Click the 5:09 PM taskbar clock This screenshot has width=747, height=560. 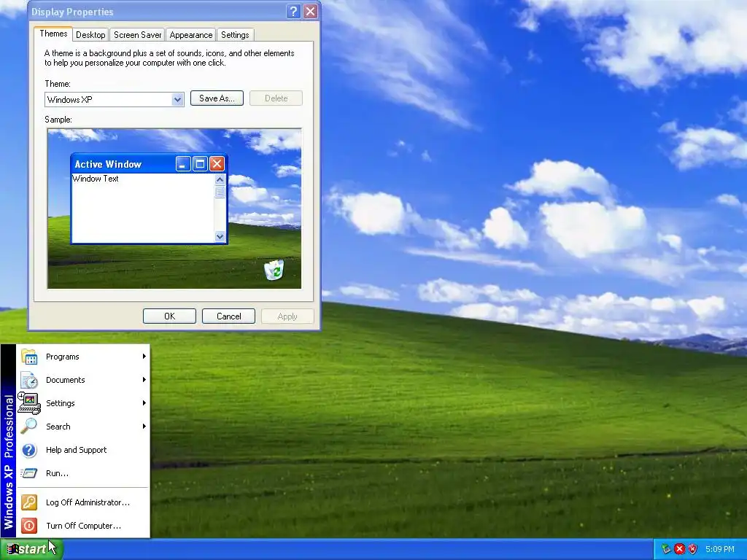(719, 549)
